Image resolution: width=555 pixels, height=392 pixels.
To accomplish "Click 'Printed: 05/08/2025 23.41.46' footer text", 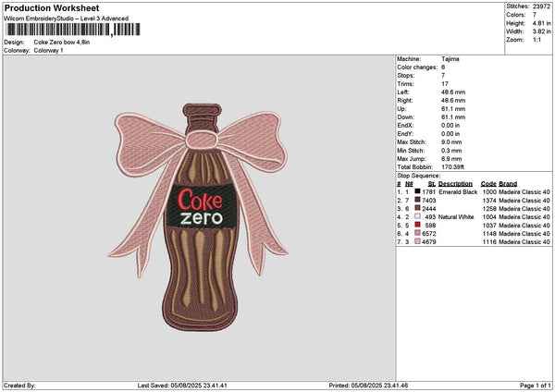I will [x=368, y=386].
